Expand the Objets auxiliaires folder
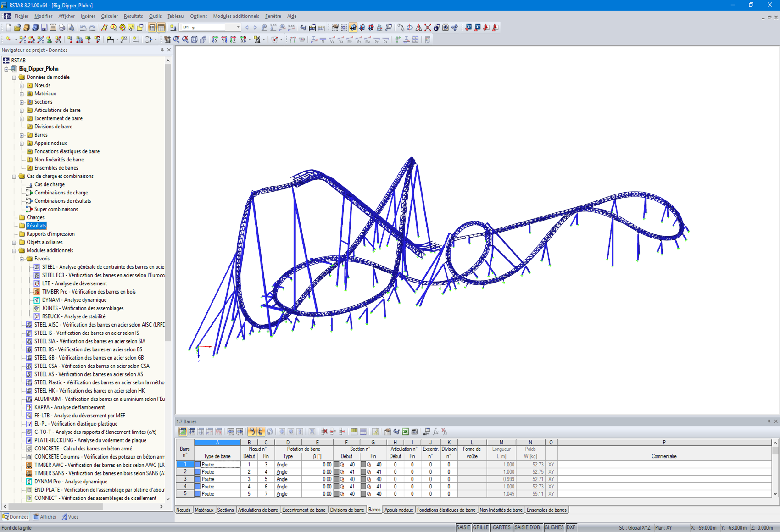Screen dimensions: 780x532 pyautogui.click(x=14, y=242)
